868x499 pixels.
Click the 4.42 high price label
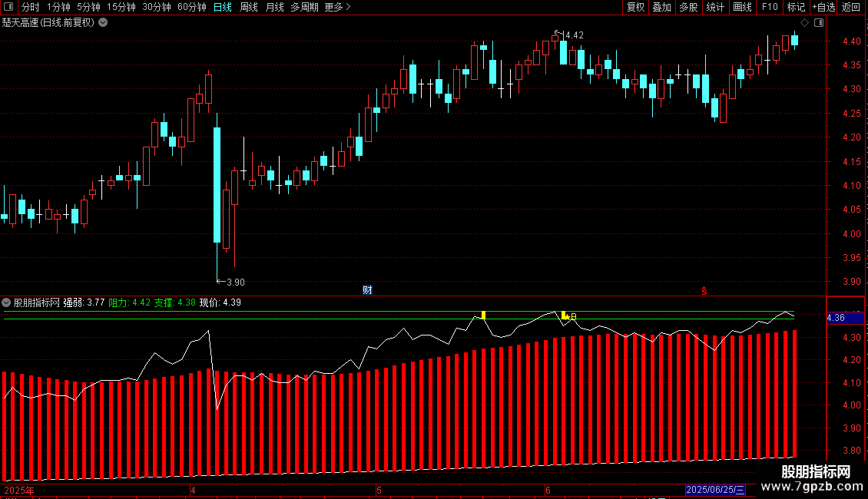(575, 35)
